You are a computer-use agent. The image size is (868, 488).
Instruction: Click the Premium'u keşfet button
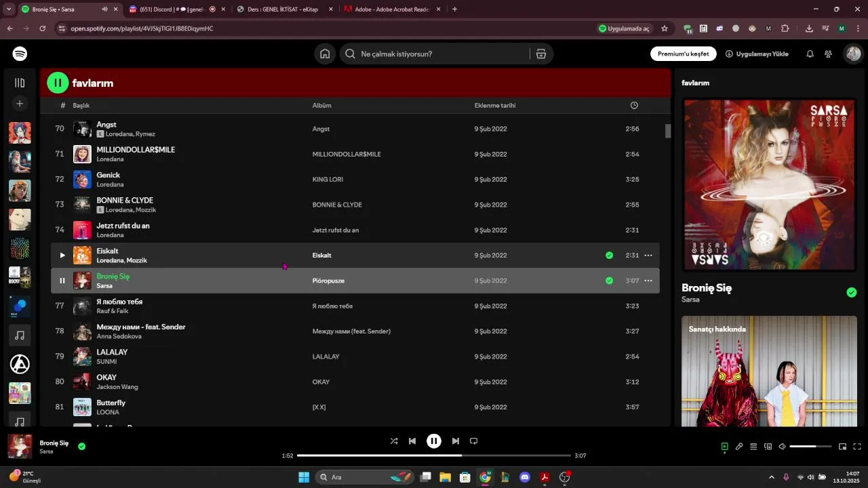683,54
